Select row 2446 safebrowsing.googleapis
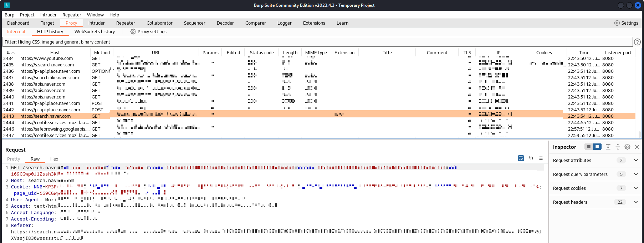 click(319, 129)
